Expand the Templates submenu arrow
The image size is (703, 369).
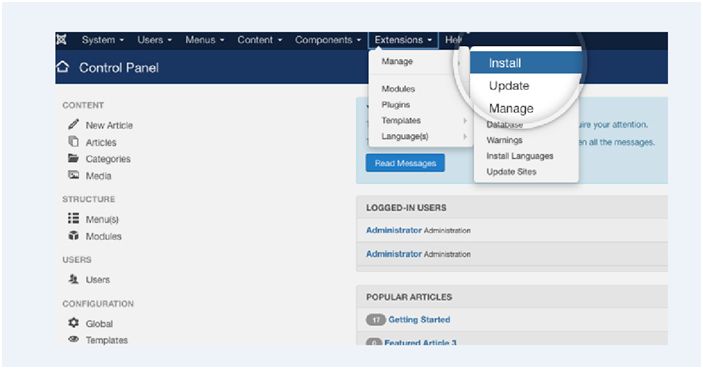click(465, 121)
